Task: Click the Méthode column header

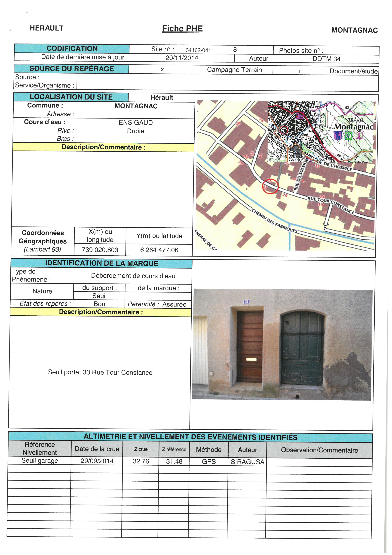Action: click(209, 450)
